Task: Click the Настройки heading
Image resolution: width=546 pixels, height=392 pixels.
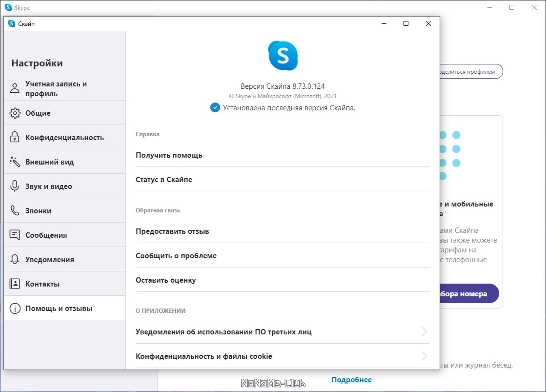Action: [x=37, y=63]
